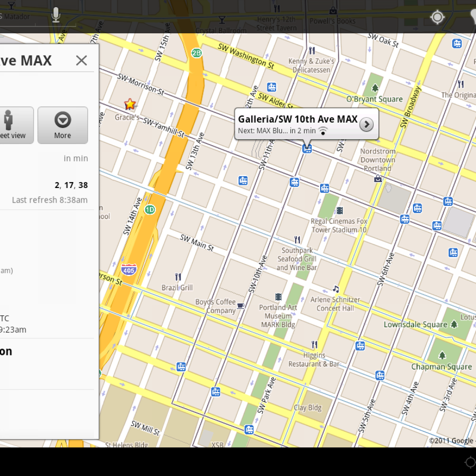This screenshot has height=476, width=476.
Task: Select Higgins Restaurant & Bar icon
Action: 314,344
